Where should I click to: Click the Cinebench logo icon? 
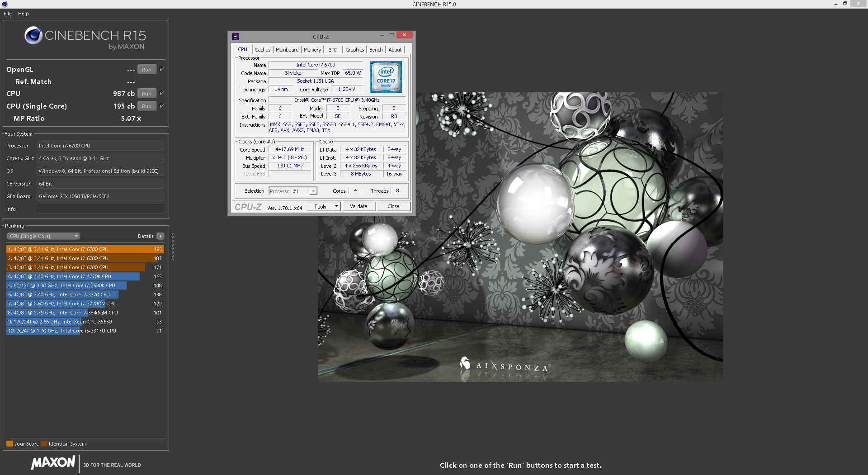(33, 35)
